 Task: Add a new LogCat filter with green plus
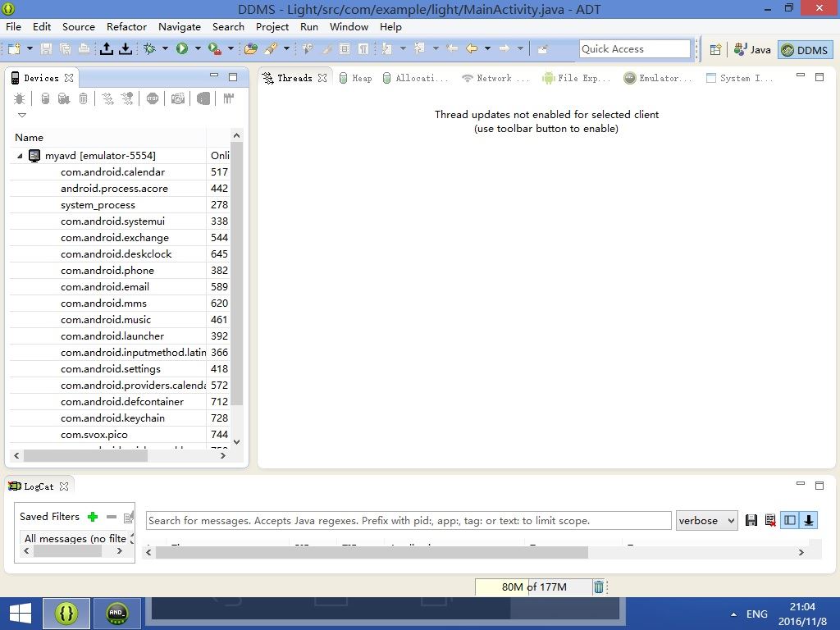pos(93,517)
